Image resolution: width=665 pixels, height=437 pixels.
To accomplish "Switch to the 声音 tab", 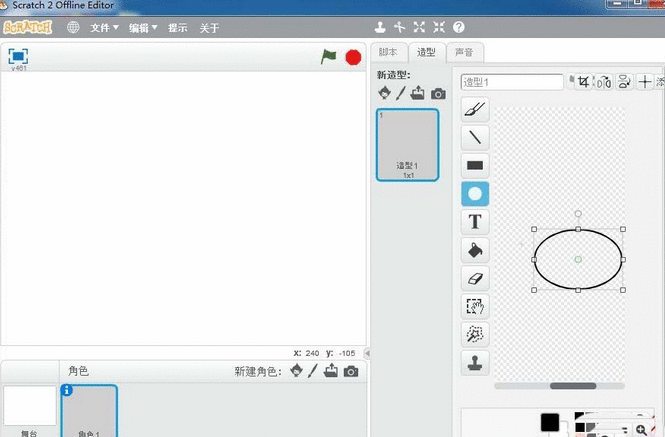I will [464, 52].
